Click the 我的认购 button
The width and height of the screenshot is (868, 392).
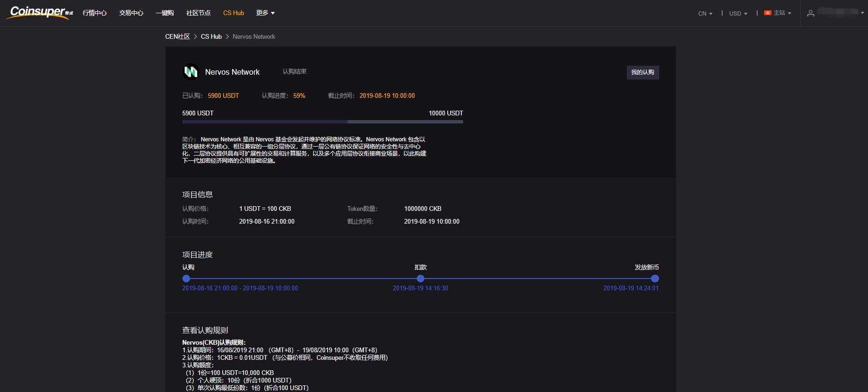642,72
